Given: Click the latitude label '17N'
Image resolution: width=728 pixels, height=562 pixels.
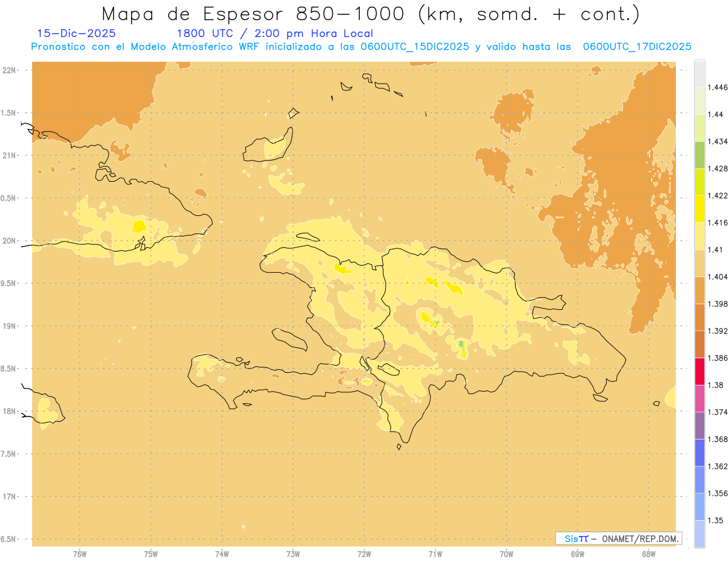Looking at the screenshot, I should pos(9,497).
